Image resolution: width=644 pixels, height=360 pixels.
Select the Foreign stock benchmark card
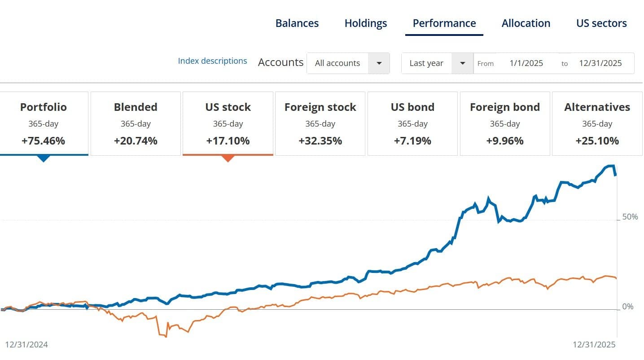coord(320,123)
